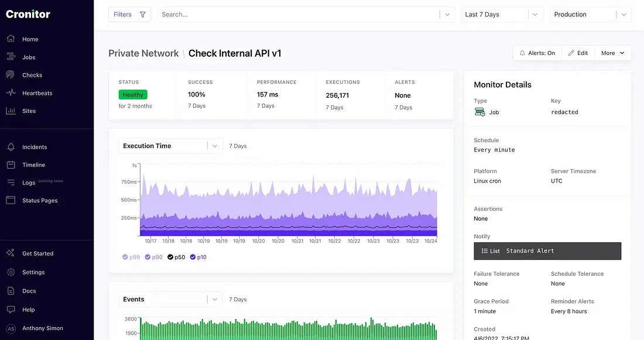Open Sites bar-chart icon
Viewport: 644px width, 340px height.
[11, 111]
